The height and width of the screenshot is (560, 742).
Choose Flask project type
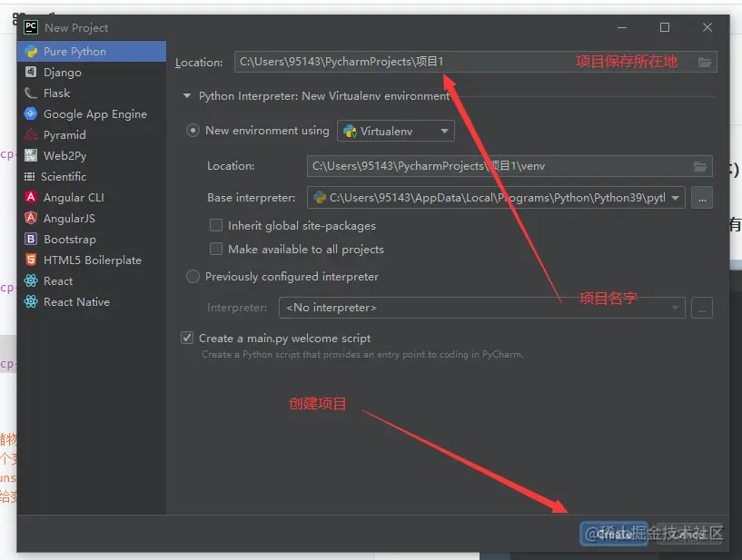pos(92,93)
